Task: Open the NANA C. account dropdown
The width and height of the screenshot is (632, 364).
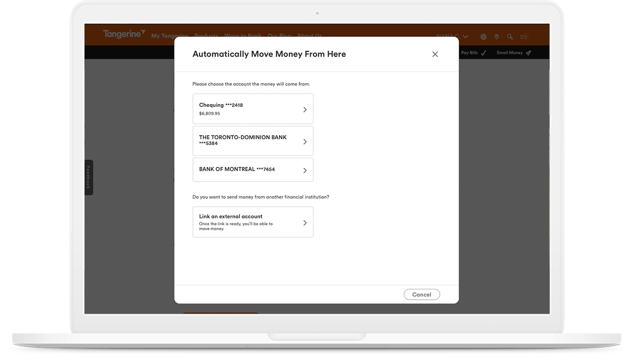Action: 452,37
